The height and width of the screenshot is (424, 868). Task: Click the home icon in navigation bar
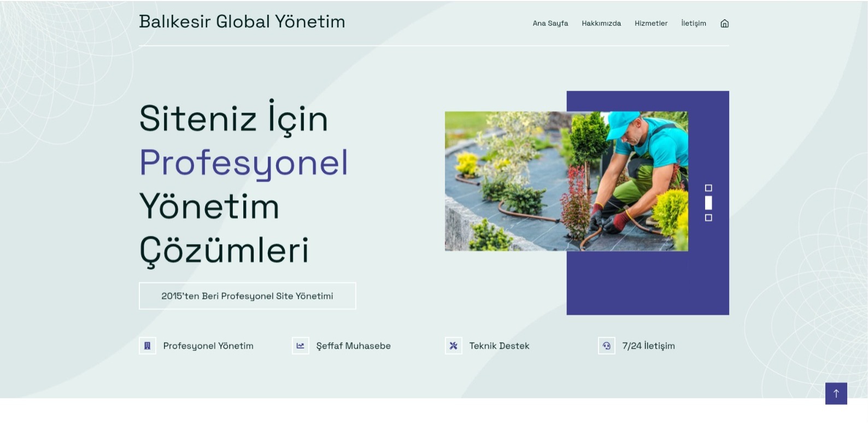point(725,23)
